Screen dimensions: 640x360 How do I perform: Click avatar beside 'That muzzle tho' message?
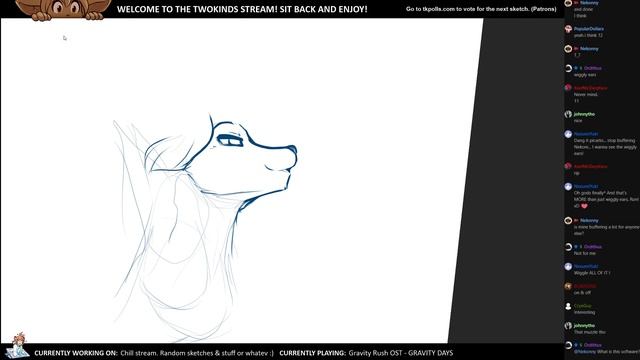(x=568, y=326)
